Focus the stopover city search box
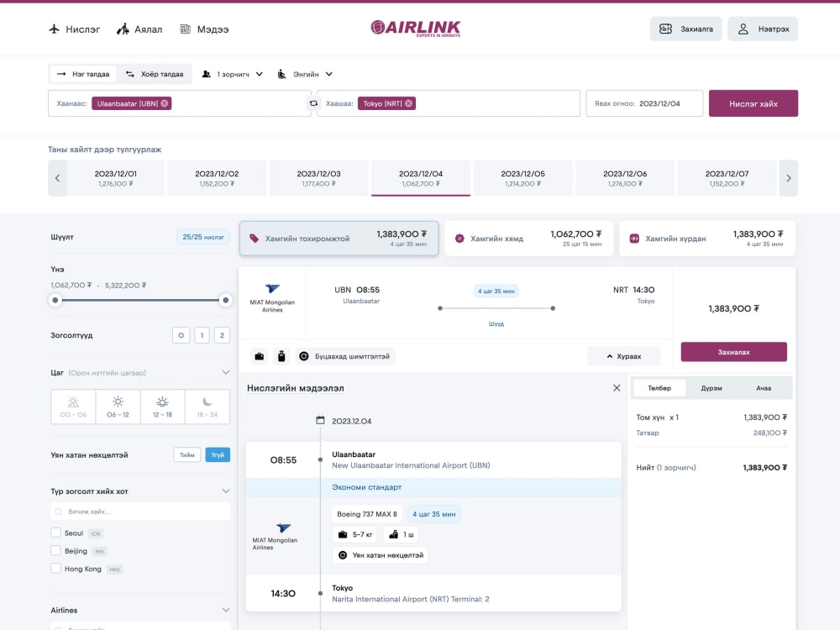This screenshot has width=840, height=630. click(140, 511)
